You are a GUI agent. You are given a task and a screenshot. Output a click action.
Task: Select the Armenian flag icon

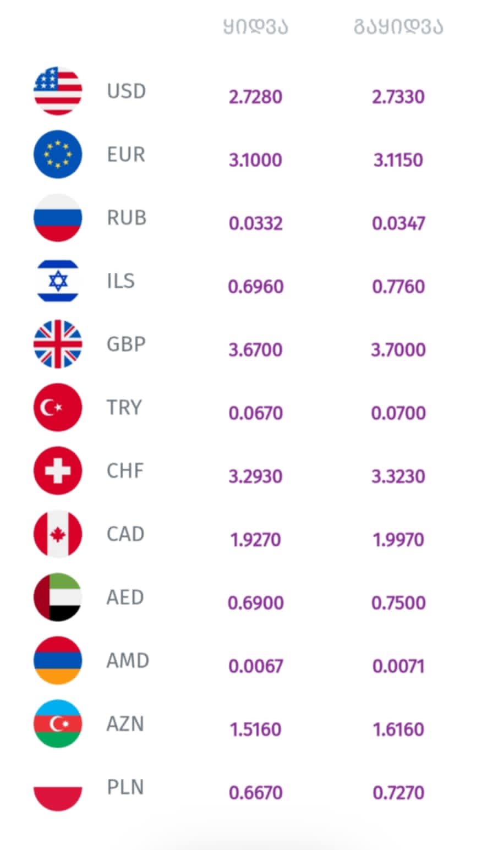(x=58, y=660)
